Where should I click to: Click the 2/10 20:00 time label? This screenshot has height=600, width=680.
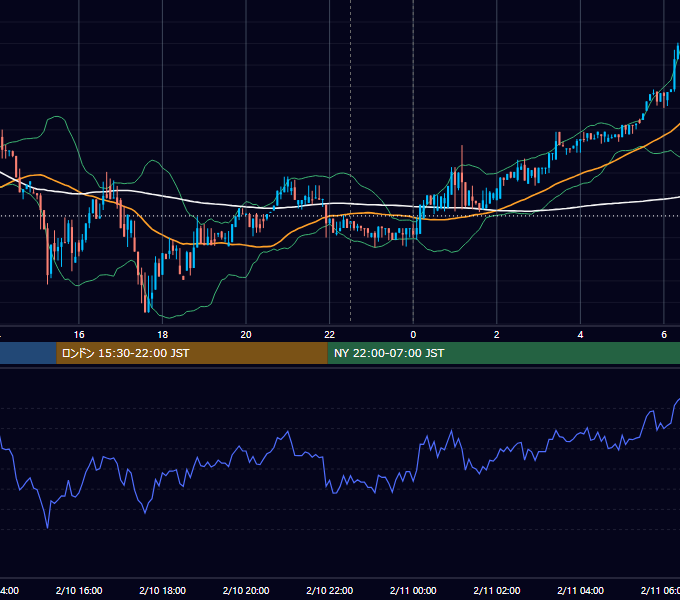pos(246,590)
